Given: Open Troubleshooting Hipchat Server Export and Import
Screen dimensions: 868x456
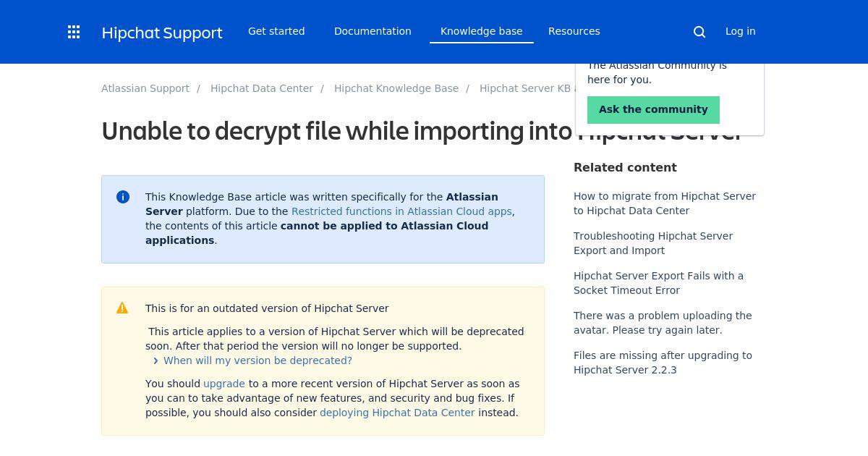Looking at the screenshot, I should (653, 243).
